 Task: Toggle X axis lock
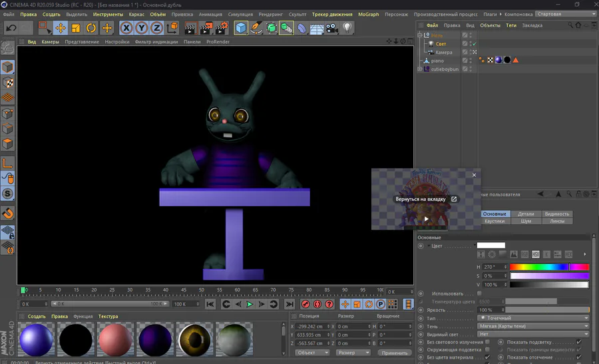click(x=126, y=28)
